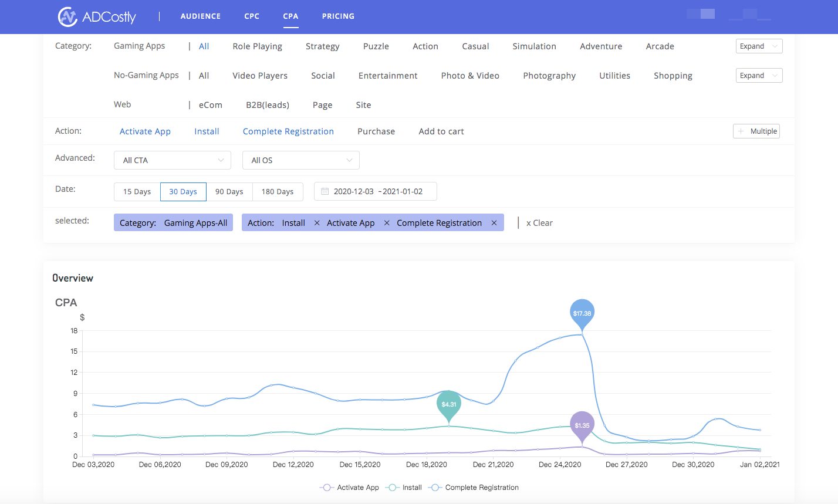Image resolution: width=838 pixels, height=504 pixels.
Task: Click the $17.38 peak marker pin
Action: coord(582,314)
